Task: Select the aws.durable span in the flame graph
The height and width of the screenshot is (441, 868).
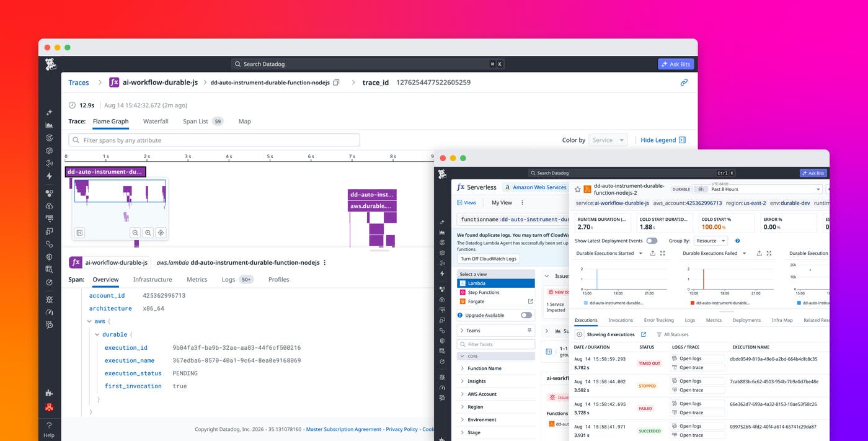Action: 372,206
